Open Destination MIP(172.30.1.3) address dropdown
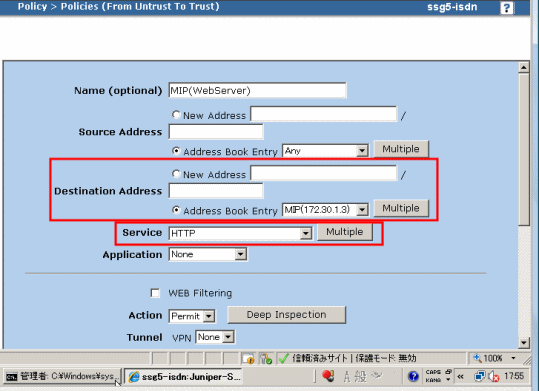 325,210
